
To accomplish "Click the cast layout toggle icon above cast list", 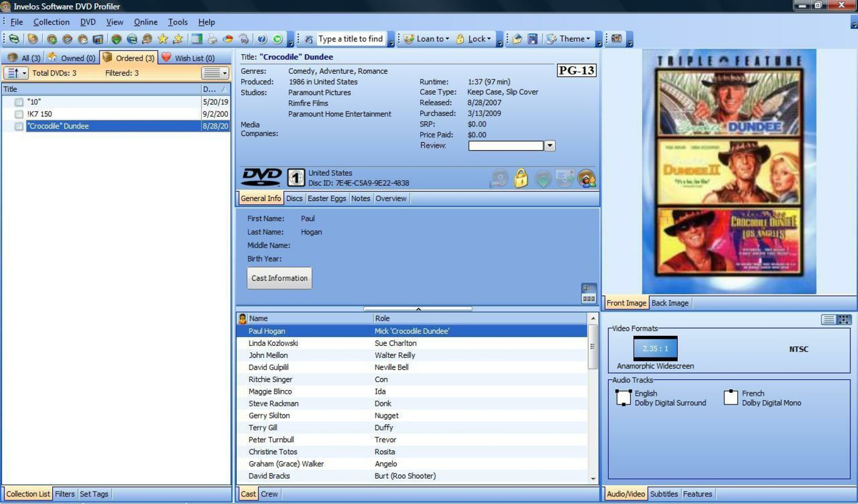I will click(589, 293).
